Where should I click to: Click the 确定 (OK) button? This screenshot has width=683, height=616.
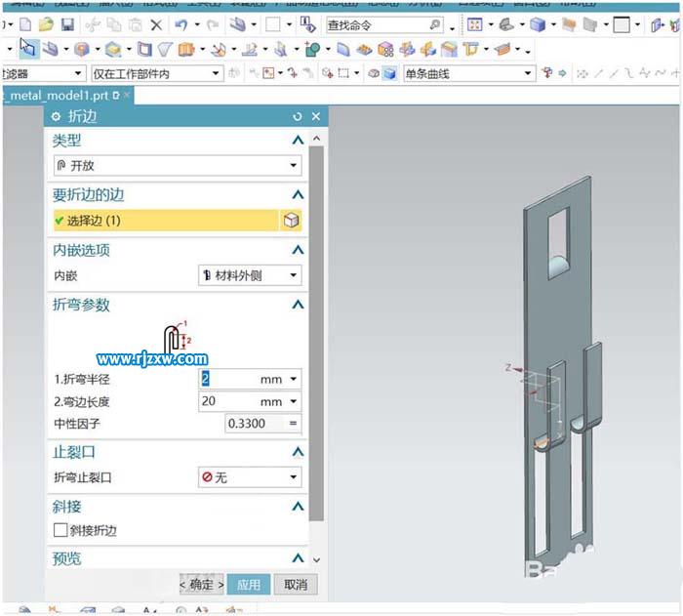pos(202,584)
